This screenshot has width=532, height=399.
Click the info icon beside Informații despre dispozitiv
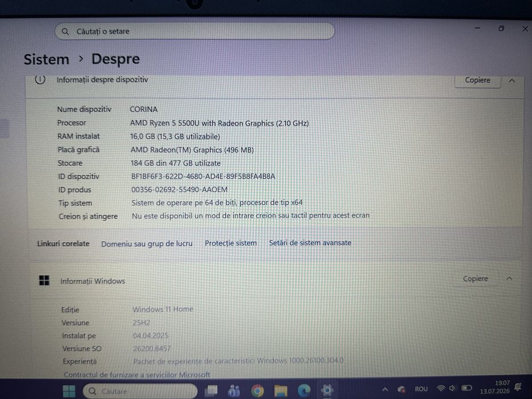40,80
